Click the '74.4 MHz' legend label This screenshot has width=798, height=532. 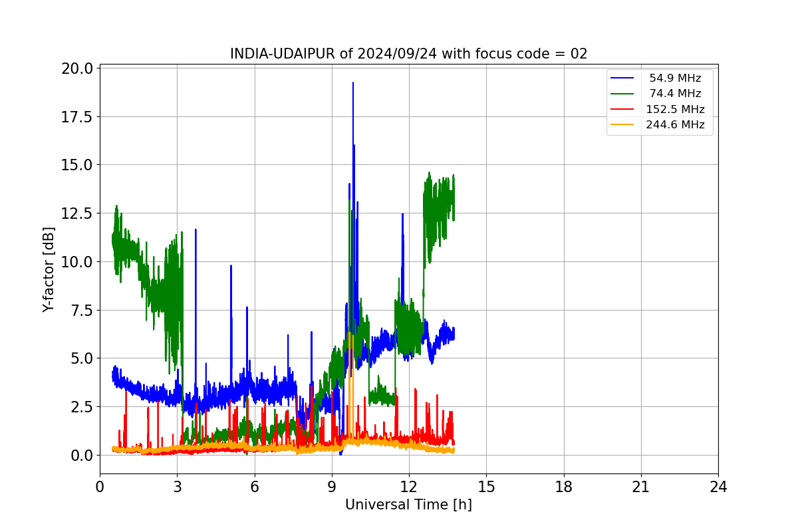tap(675, 94)
